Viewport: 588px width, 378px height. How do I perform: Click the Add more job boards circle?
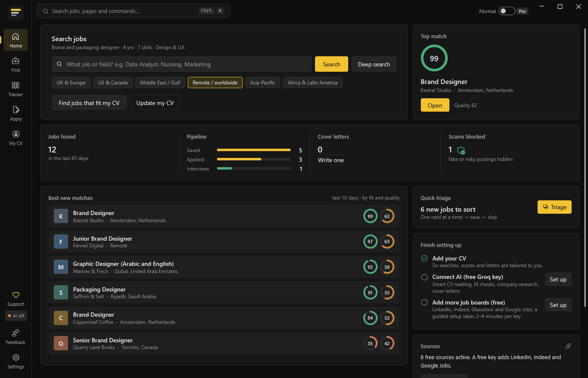(x=424, y=302)
